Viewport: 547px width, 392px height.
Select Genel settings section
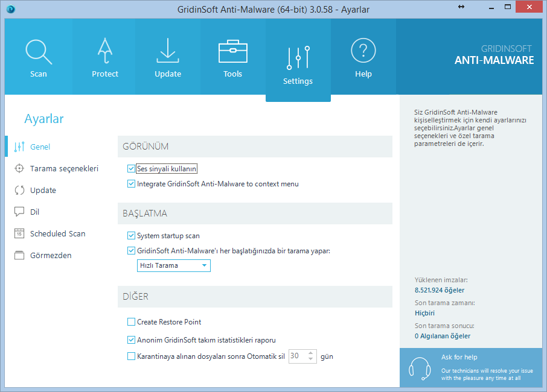click(40, 147)
